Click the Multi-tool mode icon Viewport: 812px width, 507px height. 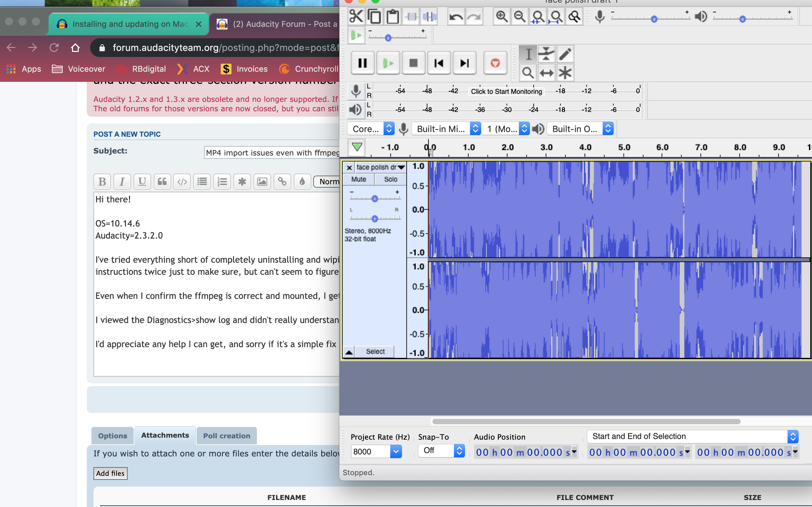point(564,73)
